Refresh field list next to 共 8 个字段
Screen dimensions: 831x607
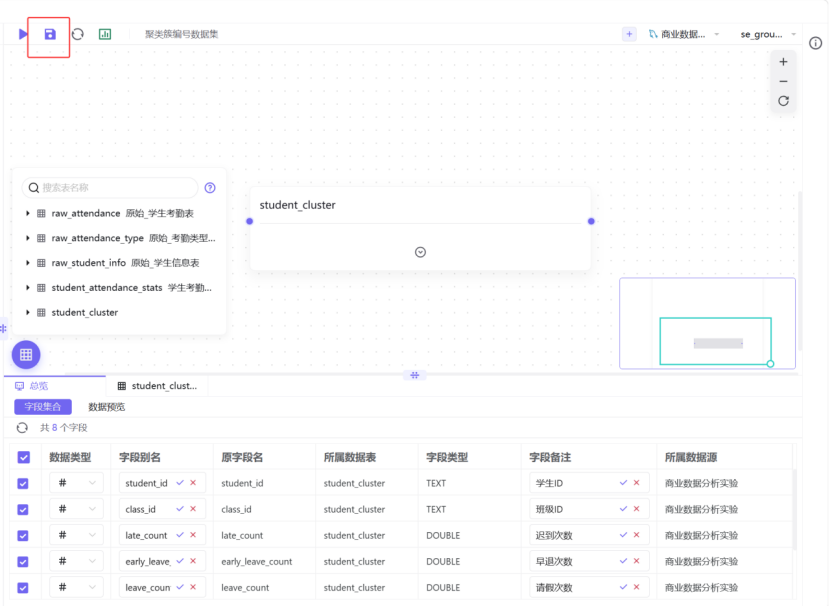click(22, 428)
